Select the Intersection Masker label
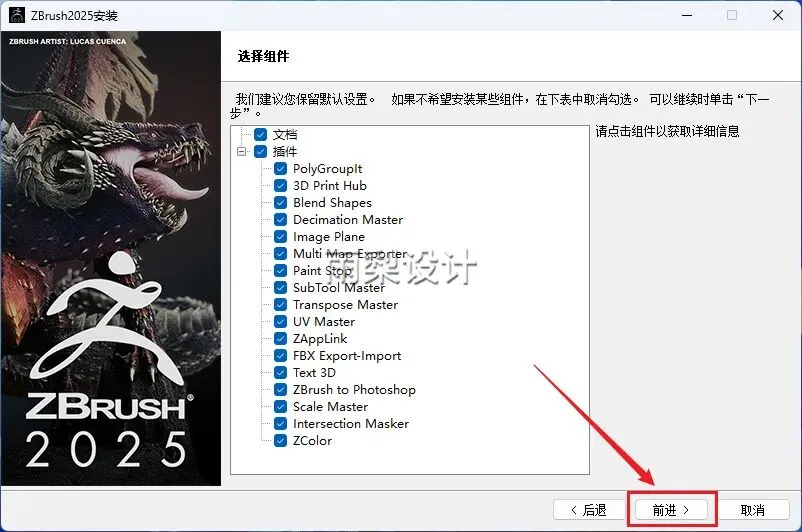The image size is (802, 532). 351,424
